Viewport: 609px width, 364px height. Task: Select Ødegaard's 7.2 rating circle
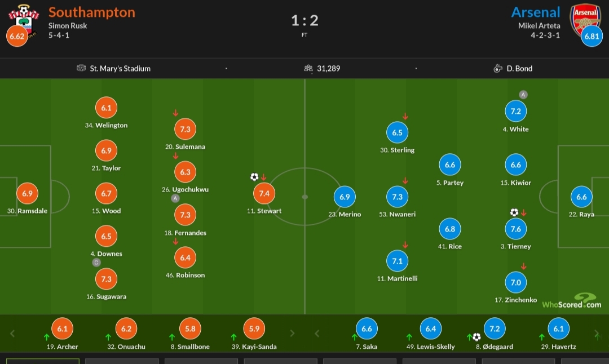(495, 329)
